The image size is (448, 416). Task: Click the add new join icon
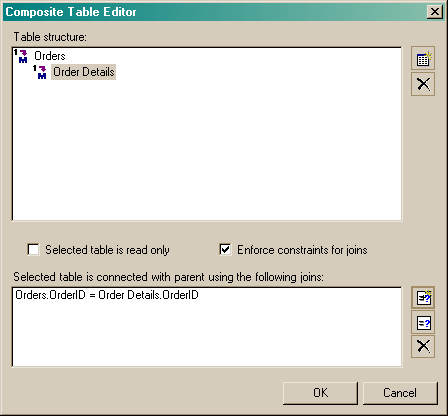423,297
